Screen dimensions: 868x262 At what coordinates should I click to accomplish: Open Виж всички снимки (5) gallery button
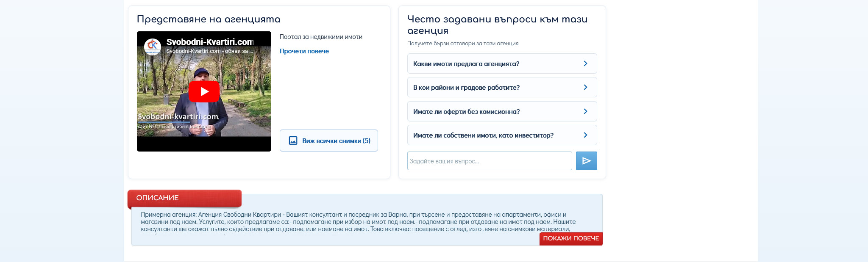click(x=329, y=141)
